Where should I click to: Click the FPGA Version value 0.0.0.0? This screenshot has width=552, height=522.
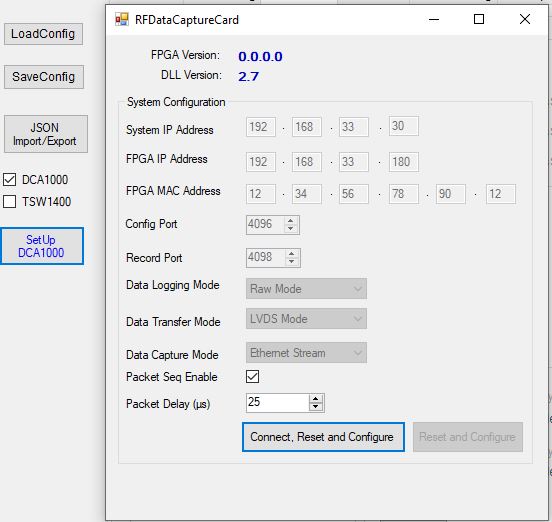pyautogui.click(x=261, y=56)
